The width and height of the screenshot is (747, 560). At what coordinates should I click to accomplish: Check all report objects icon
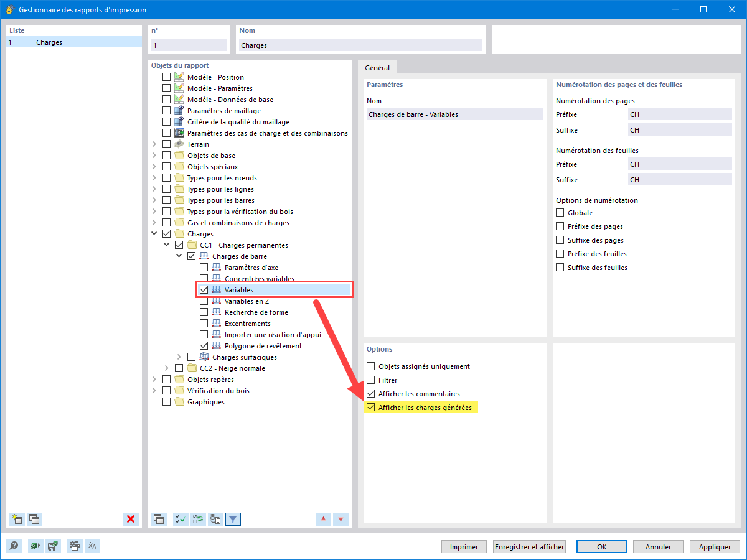click(x=181, y=519)
